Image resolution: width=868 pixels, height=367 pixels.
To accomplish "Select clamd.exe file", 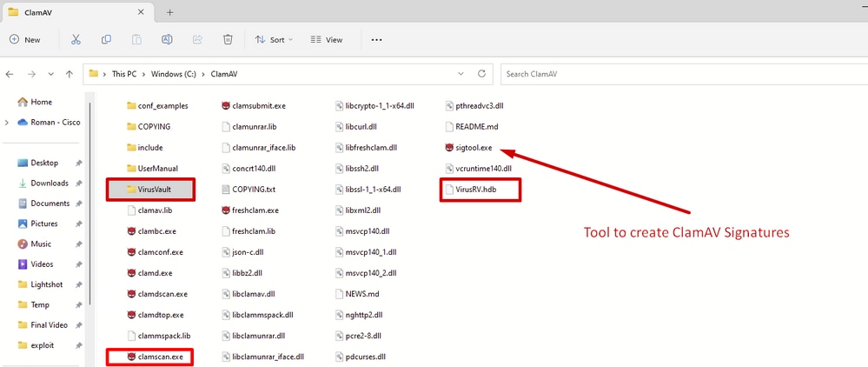I will coord(149,273).
